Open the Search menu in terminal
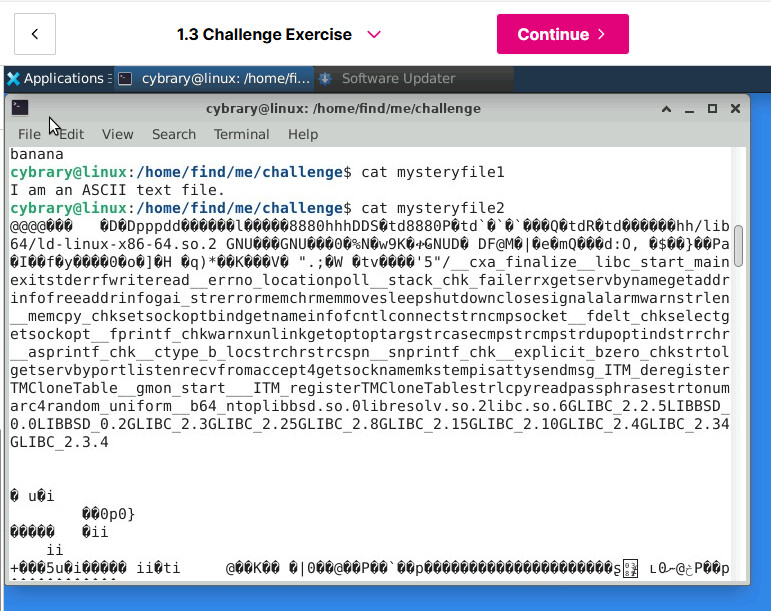Viewport: 771px width, 611px height. pos(174,134)
